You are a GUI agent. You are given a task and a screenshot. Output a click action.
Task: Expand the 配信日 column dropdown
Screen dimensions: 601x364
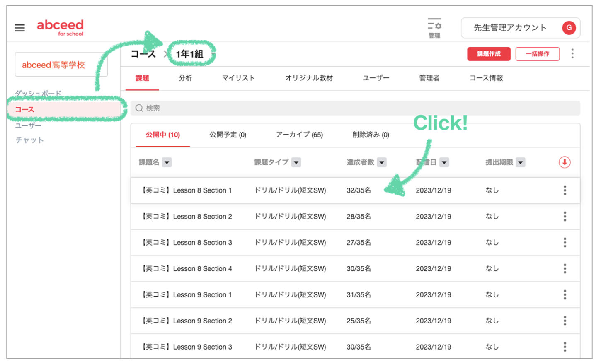click(x=444, y=162)
